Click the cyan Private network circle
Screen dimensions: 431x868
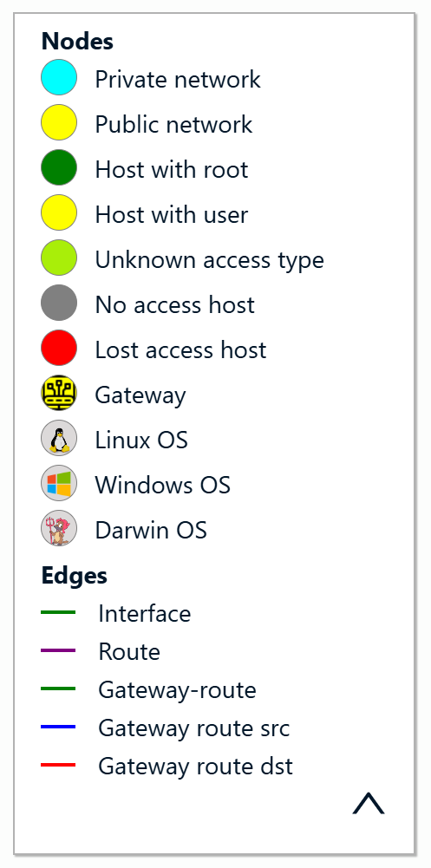click(x=59, y=77)
